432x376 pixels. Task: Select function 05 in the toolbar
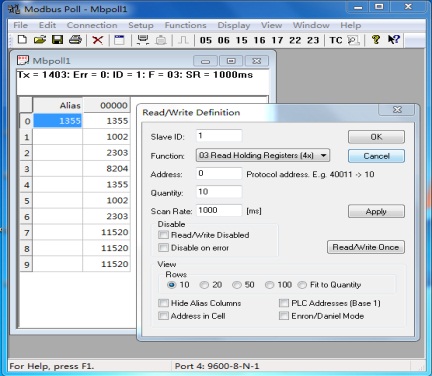point(206,40)
